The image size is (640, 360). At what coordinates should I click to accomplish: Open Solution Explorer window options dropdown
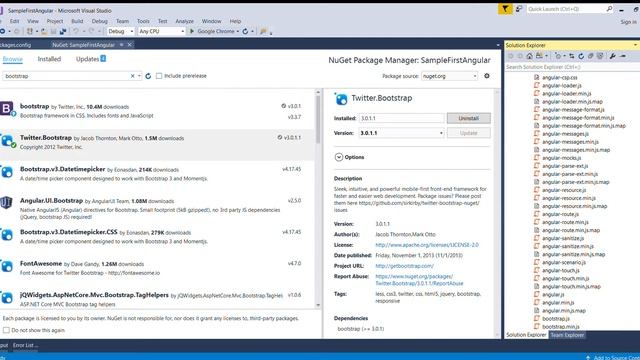coord(635,45)
